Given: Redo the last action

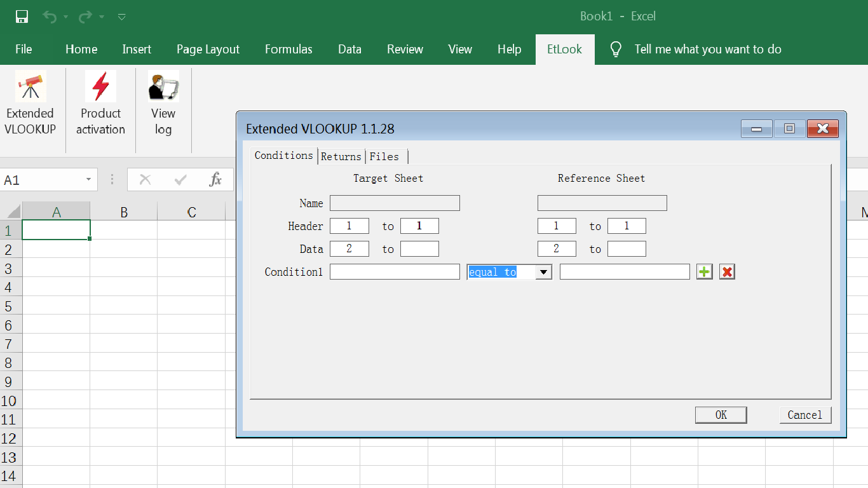Looking at the screenshot, I should point(85,17).
